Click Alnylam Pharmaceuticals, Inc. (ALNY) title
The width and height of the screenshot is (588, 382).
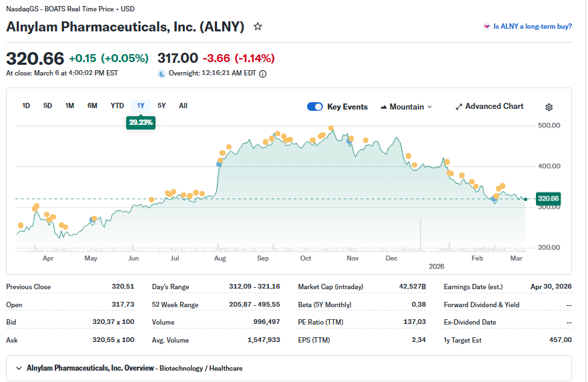click(x=125, y=27)
